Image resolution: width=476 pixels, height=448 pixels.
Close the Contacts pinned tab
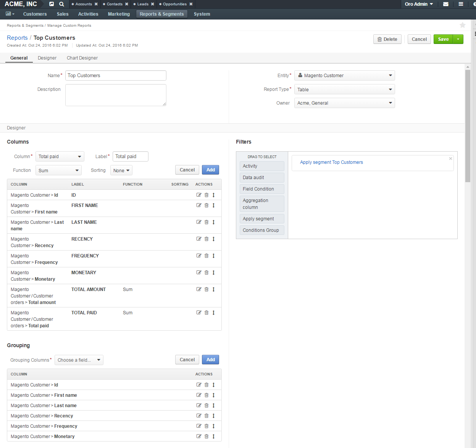[x=127, y=4]
